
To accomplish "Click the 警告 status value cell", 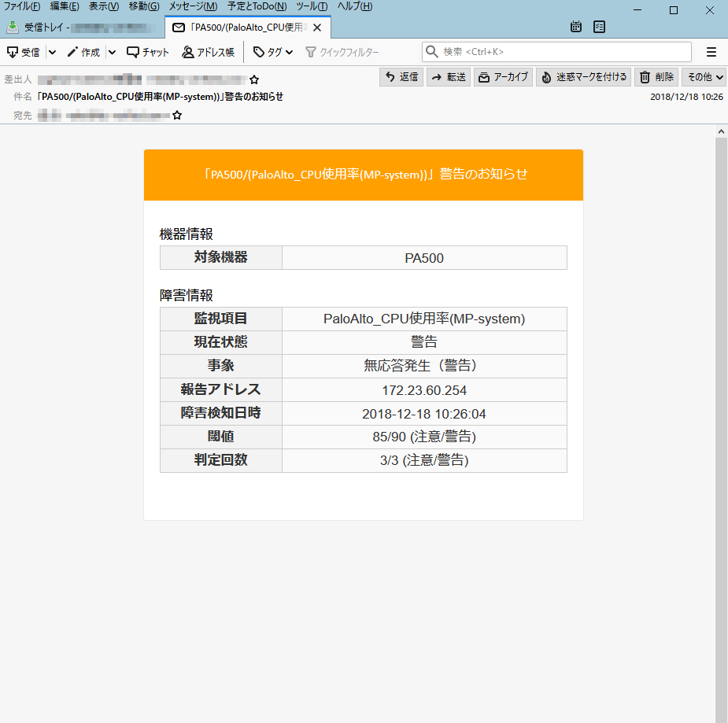I will click(424, 342).
